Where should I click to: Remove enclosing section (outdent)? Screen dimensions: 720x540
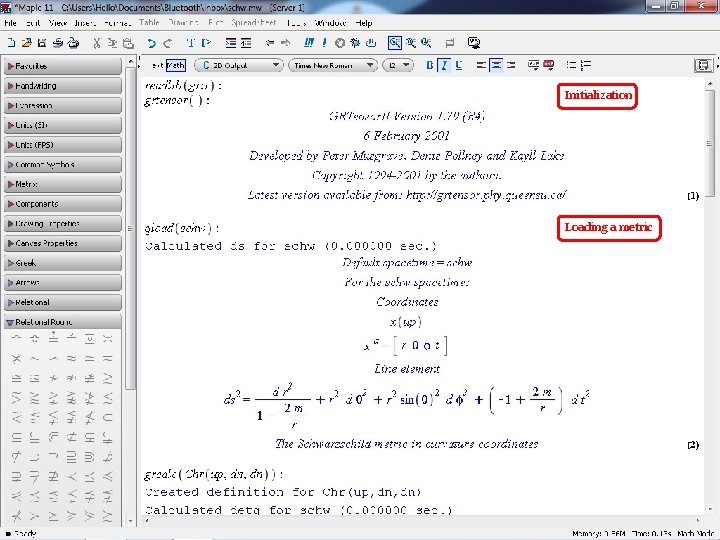click(x=246, y=43)
